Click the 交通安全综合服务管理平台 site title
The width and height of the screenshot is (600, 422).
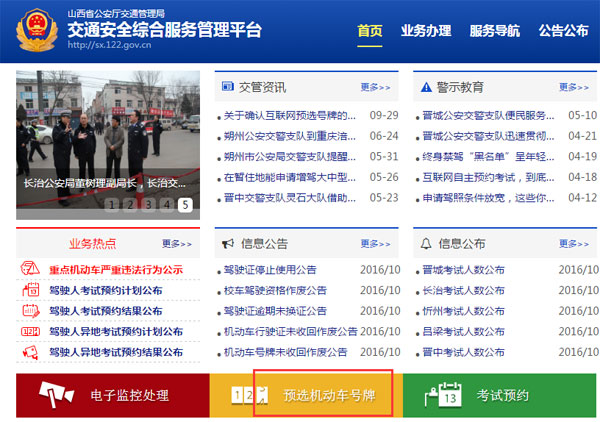165,29
